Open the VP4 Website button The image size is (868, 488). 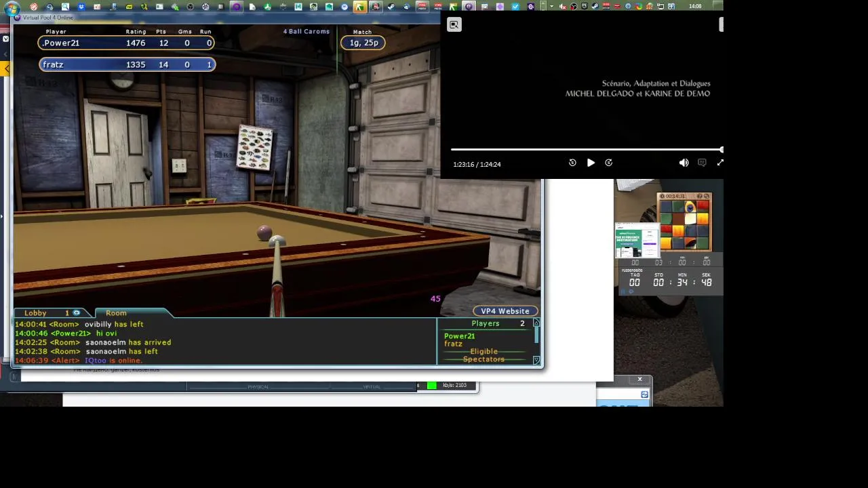pos(505,311)
